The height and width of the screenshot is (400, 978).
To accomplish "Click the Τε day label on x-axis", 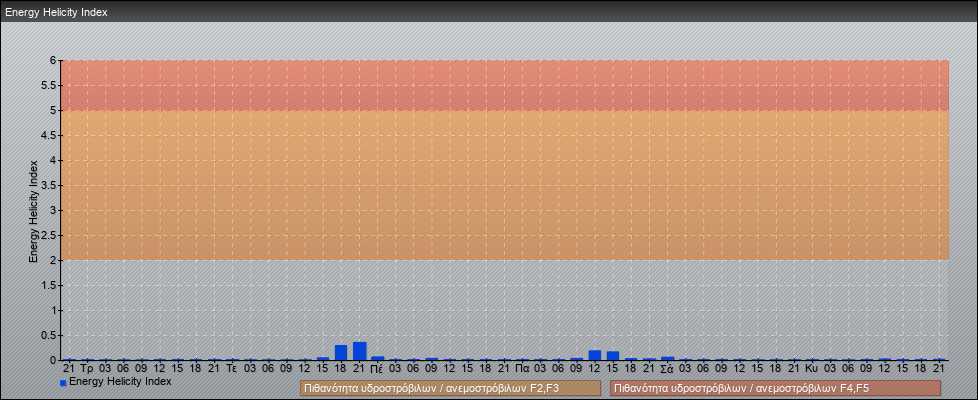I will click(x=232, y=368).
